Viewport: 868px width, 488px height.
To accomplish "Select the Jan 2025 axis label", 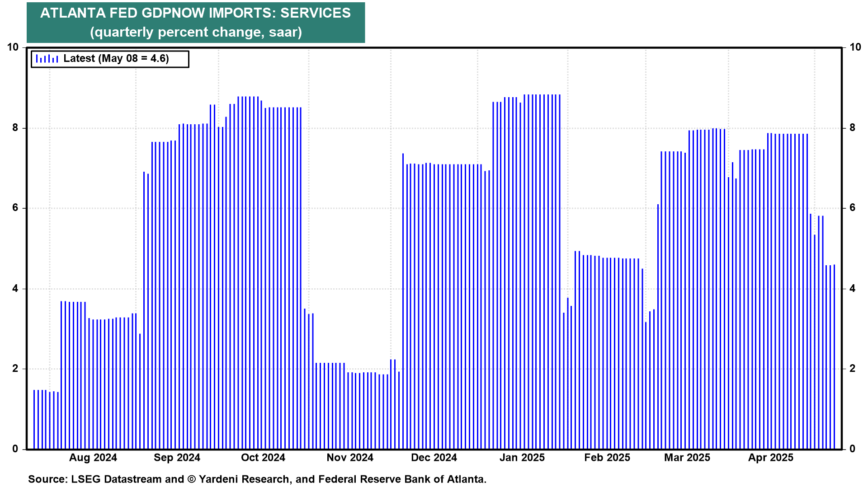I will [522, 457].
